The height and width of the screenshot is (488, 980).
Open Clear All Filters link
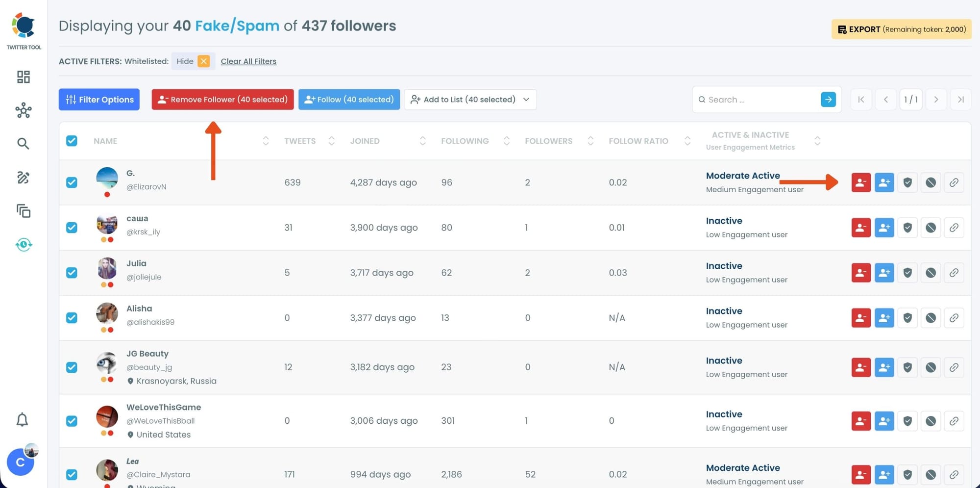tap(248, 61)
